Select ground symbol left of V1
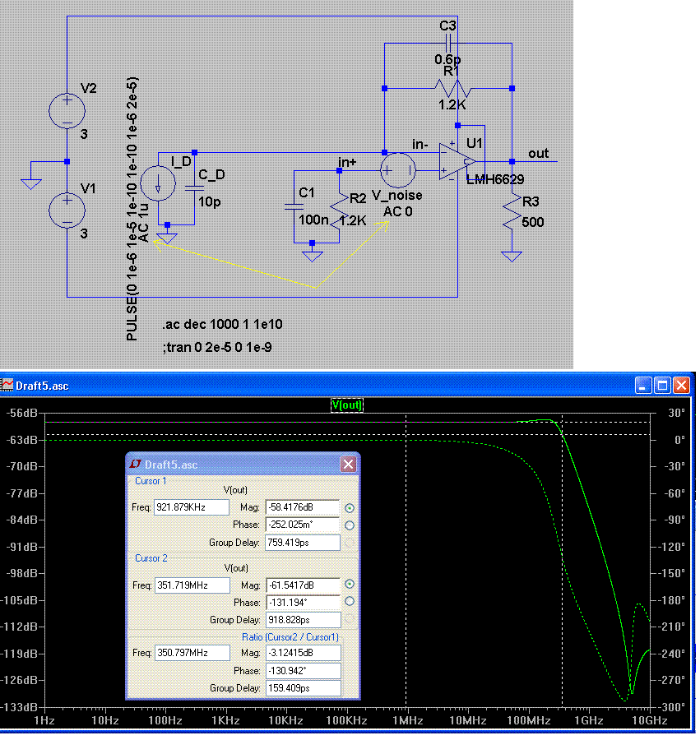 pyautogui.click(x=31, y=184)
